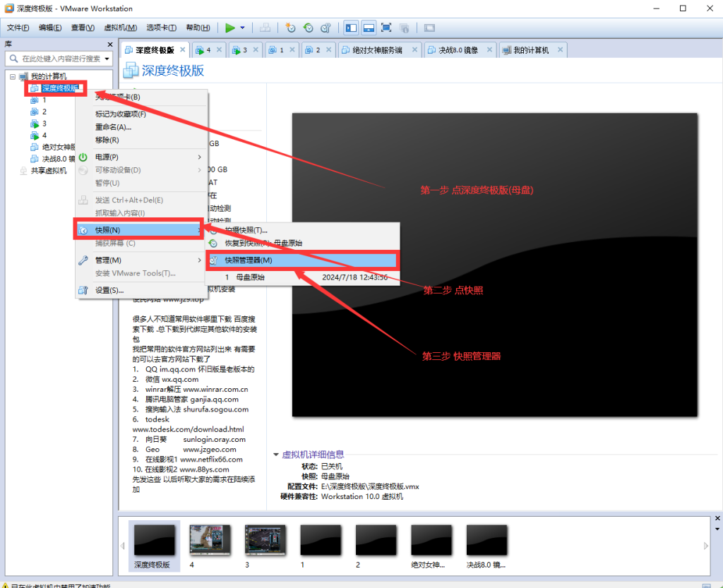The height and width of the screenshot is (588, 723).
Task: Enter full screen mode from the toolbar
Action: (x=386, y=28)
